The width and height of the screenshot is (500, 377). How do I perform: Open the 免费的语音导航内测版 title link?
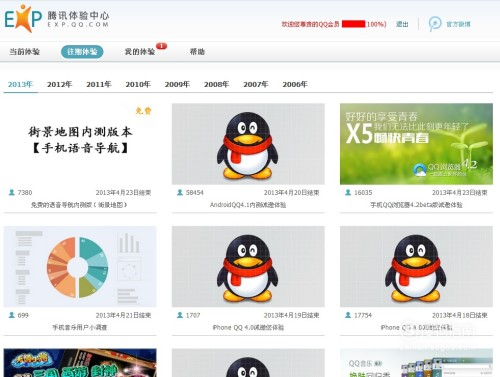click(x=79, y=205)
